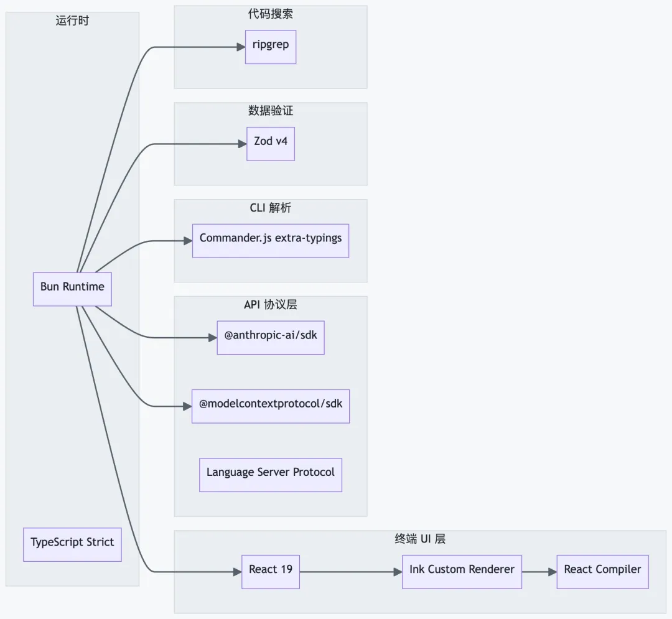Click the 终端 UI 层 group title

(420, 539)
